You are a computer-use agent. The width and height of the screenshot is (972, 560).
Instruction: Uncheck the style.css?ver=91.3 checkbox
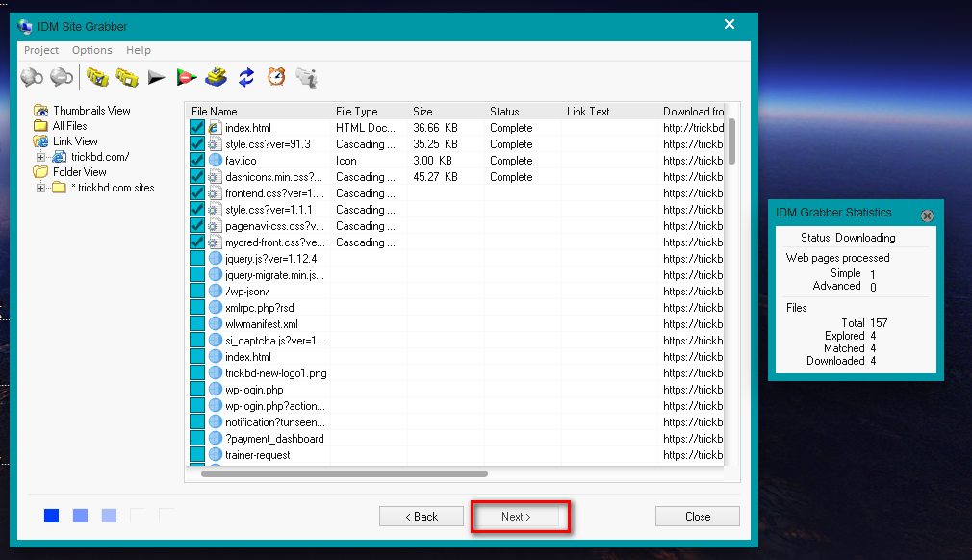click(x=197, y=143)
